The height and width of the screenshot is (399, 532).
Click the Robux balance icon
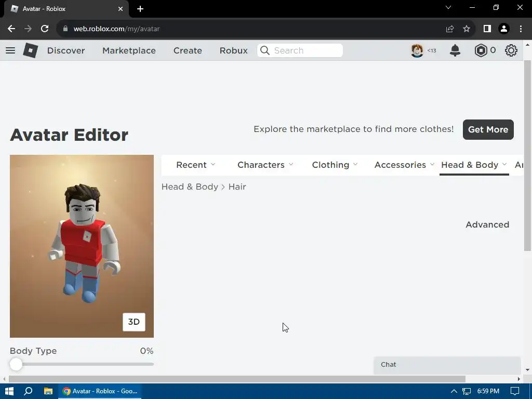point(481,50)
